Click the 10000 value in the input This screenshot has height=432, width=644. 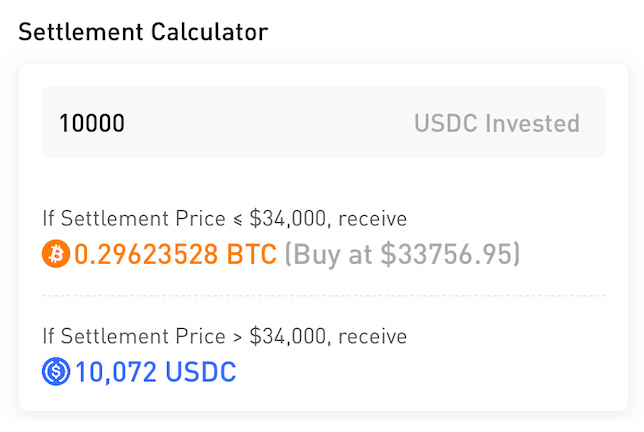(92, 123)
